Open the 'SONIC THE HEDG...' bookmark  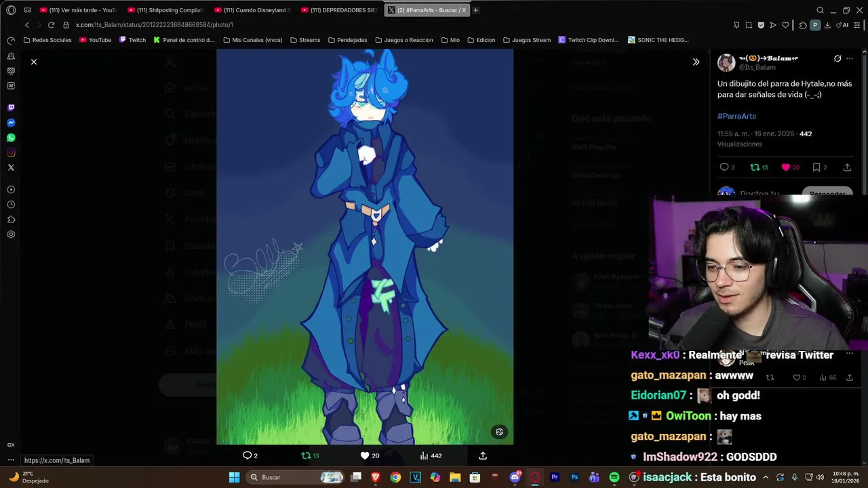[x=658, y=40]
